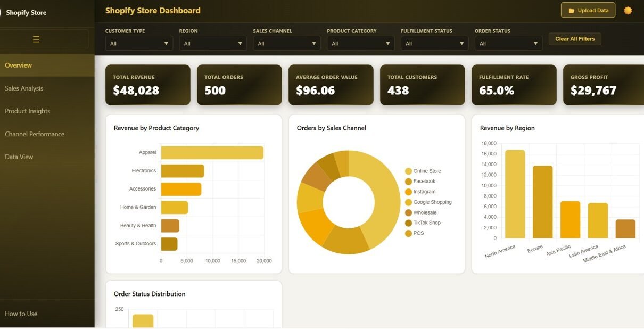Expand the Sales Channel filter dropdown
The image size is (644, 329).
point(287,44)
